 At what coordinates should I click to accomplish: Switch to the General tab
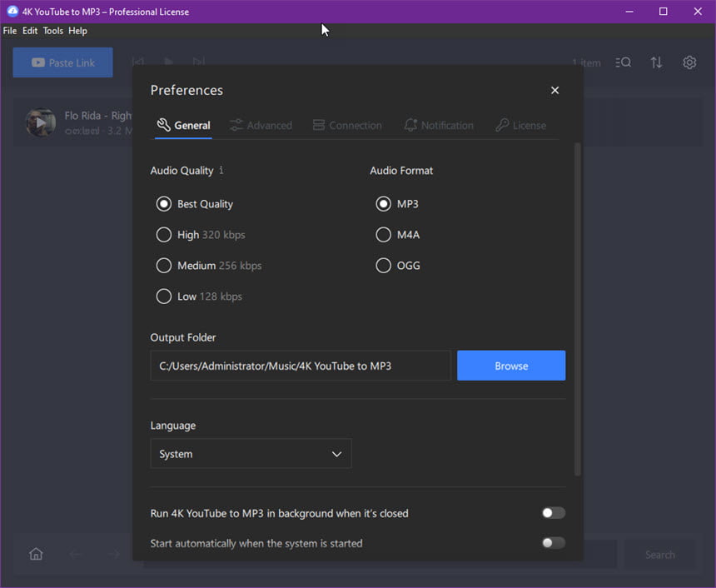coord(183,125)
